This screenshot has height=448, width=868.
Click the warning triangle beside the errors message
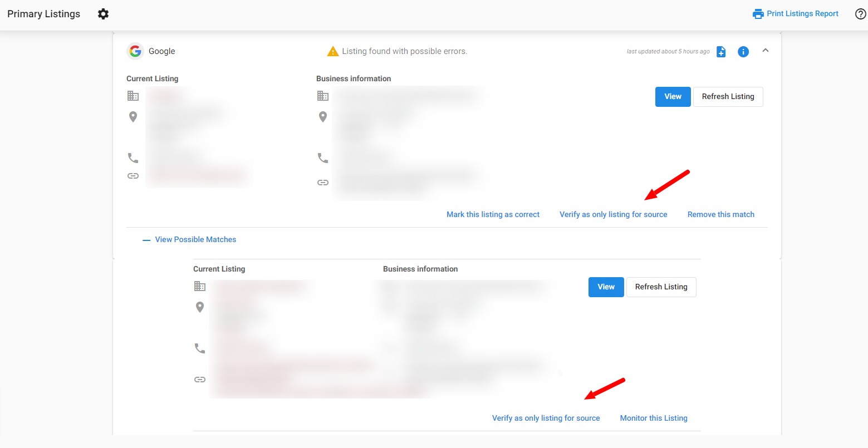pyautogui.click(x=332, y=51)
